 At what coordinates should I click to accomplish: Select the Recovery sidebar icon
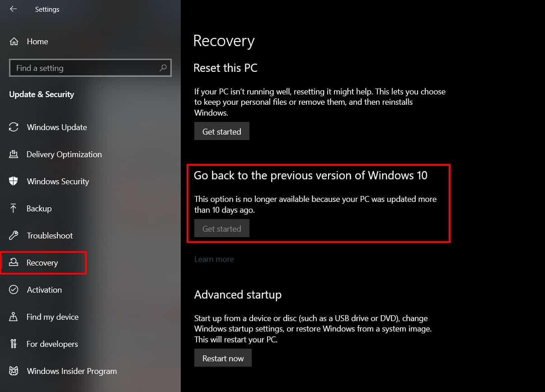pos(14,262)
